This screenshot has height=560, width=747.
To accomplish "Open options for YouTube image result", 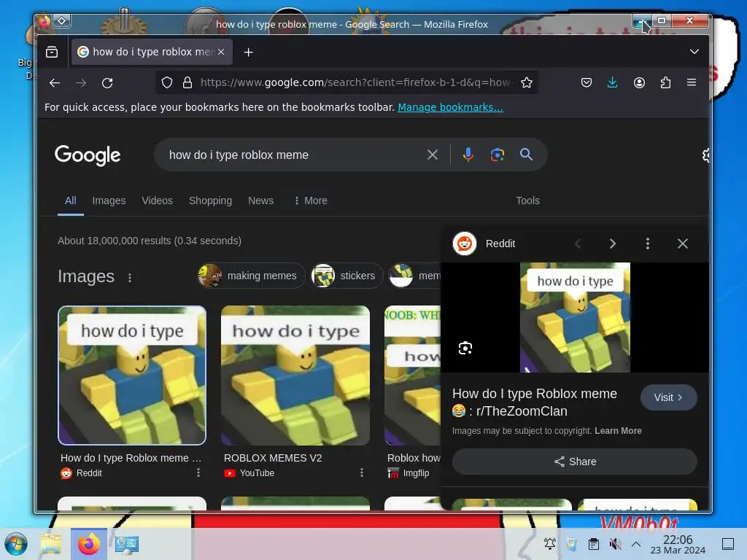I will 362,472.
